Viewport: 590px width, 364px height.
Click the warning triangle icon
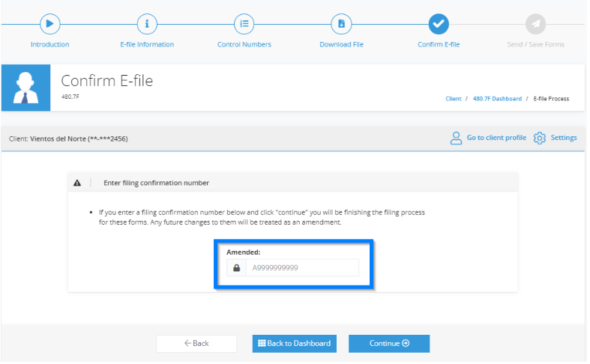click(77, 183)
